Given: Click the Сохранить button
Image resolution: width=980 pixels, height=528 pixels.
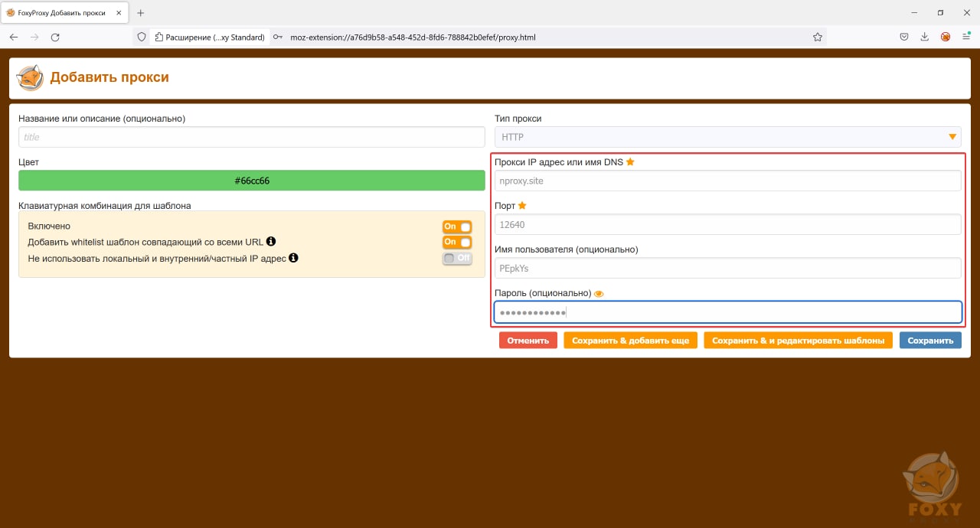Looking at the screenshot, I should (x=930, y=341).
